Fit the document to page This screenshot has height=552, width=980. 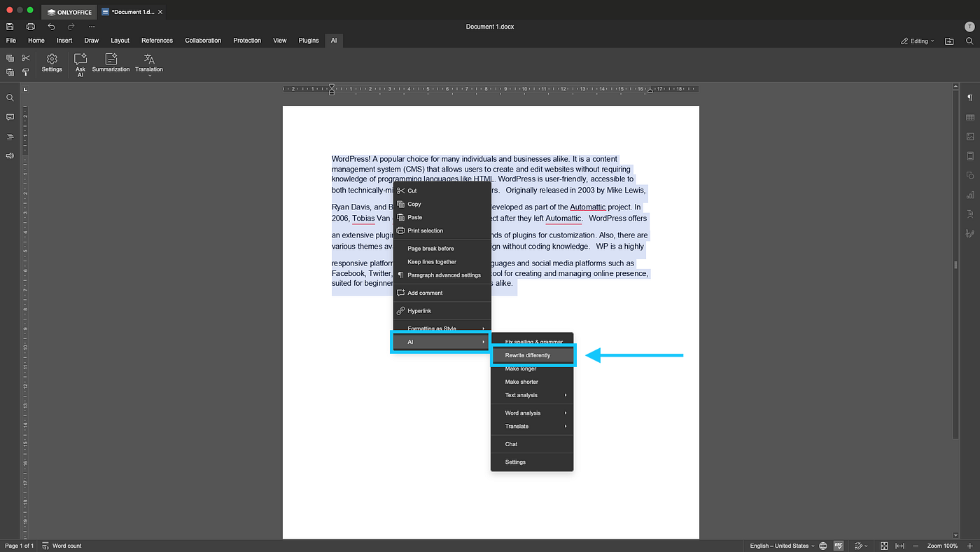pyautogui.click(x=884, y=546)
